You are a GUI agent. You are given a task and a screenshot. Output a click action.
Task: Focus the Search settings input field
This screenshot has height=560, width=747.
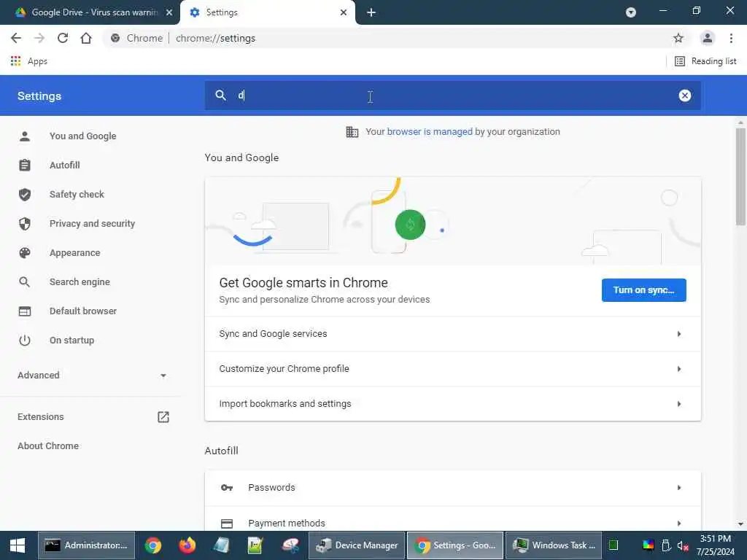(x=452, y=96)
